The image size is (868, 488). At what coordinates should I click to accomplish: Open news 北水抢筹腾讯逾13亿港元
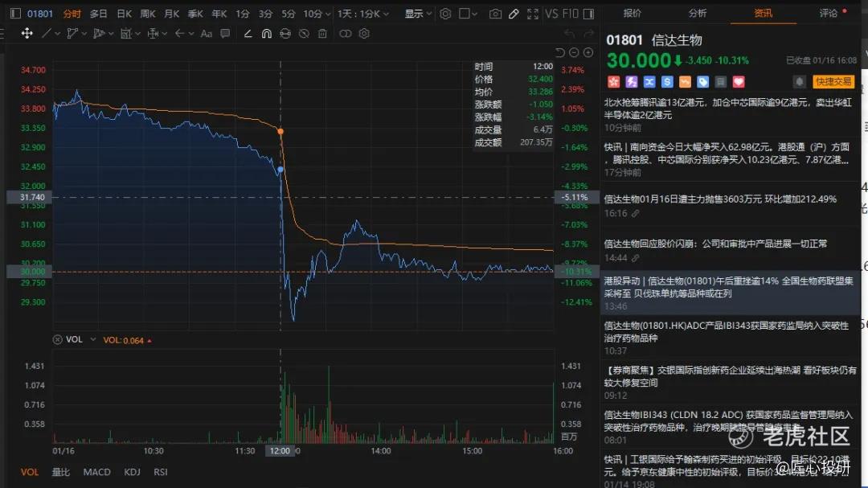click(x=728, y=109)
